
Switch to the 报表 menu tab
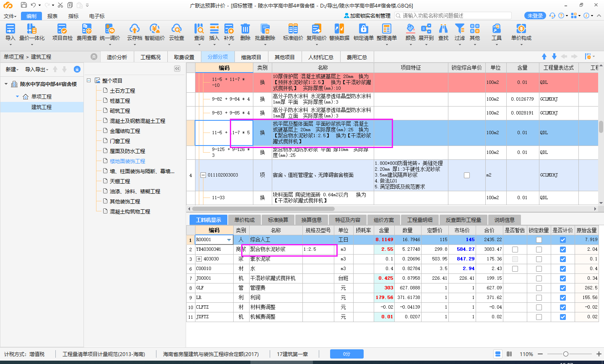point(52,16)
